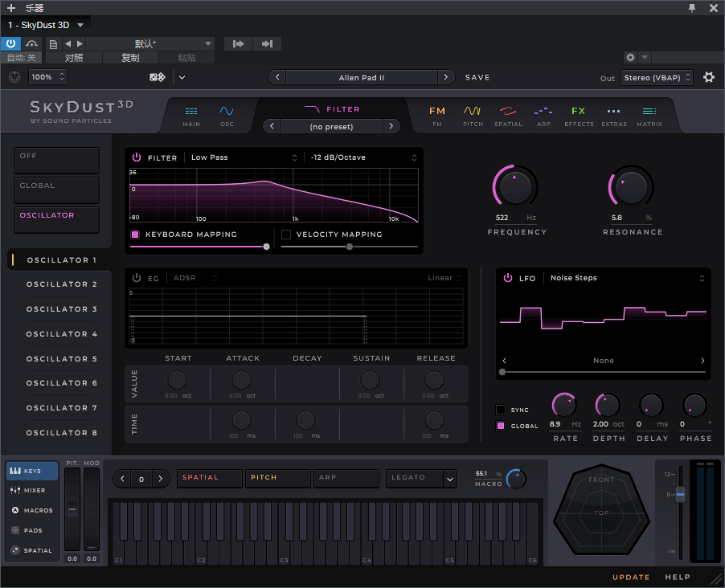Expand the SkyDust 3D instrument dropdown
The height and width of the screenshot is (588, 725).
(80, 25)
